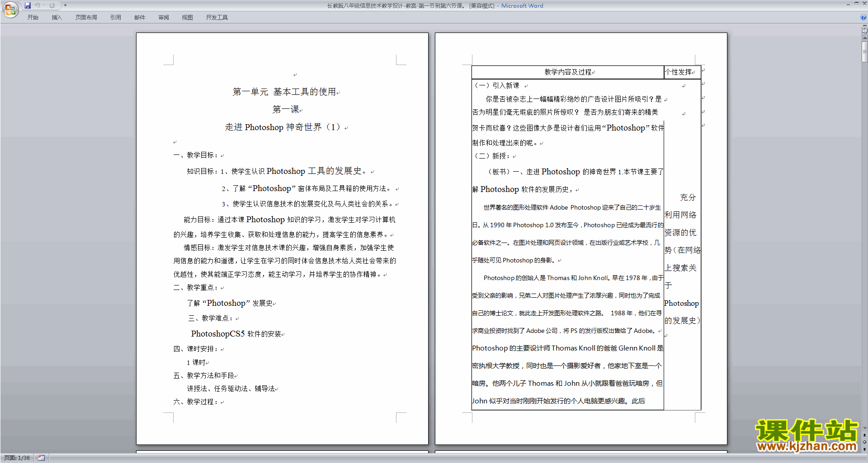Click the （二）新授： line in table
Image resolution: width=868 pixels, height=463 pixels.
coord(491,156)
